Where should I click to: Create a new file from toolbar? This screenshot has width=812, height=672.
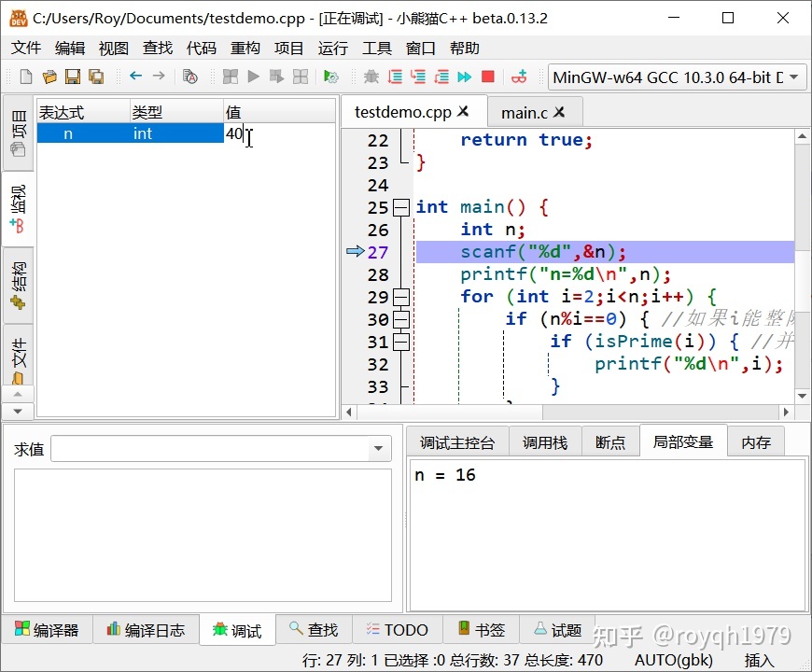[x=25, y=77]
